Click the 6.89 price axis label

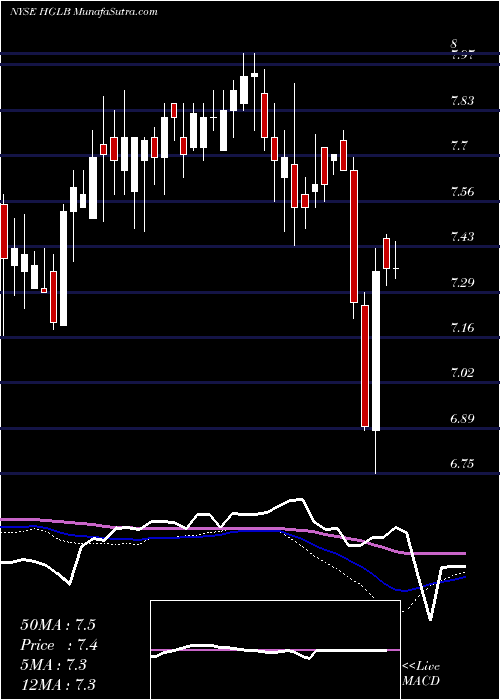click(x=462, y=419)
